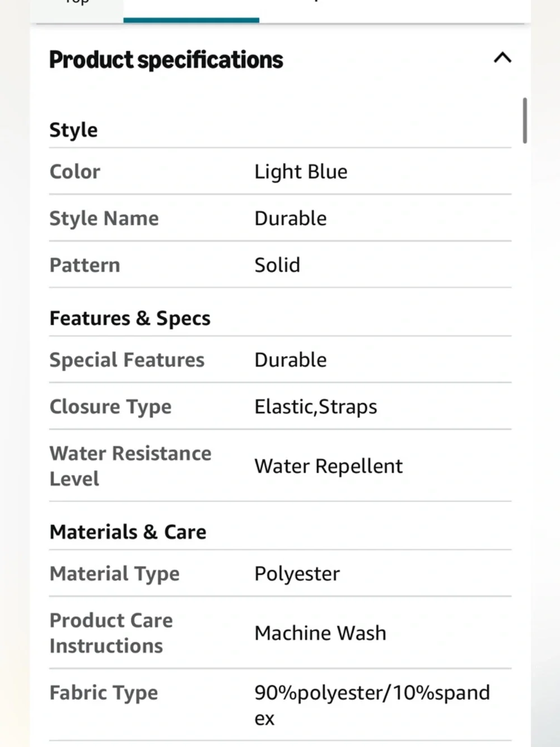Click the Elastic,Straps closure value
This screenshot has height=747, width=560.
316,407
